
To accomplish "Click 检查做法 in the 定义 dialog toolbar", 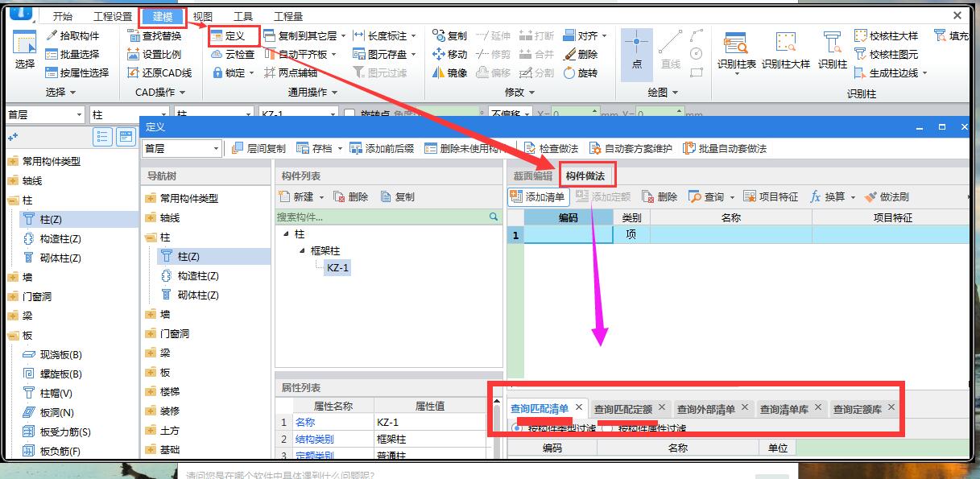I will [552, 149].
